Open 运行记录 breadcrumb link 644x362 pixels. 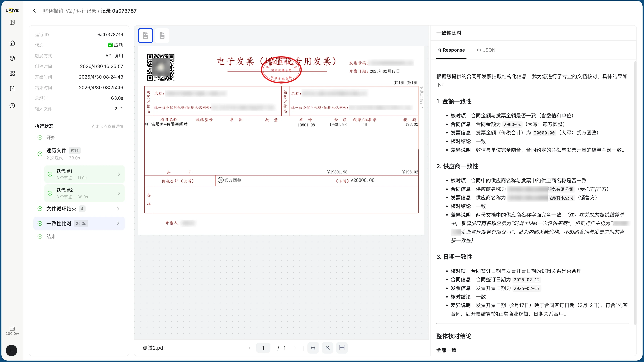pos(86,11)
